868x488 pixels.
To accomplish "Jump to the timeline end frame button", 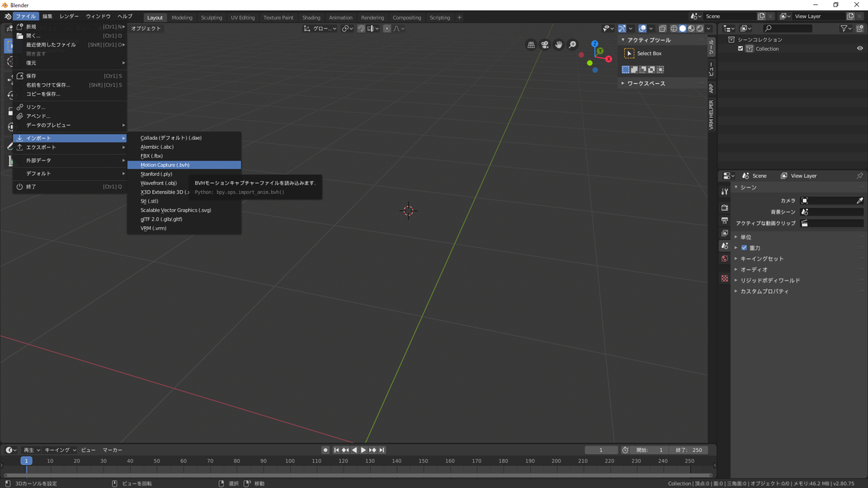I will coord(382,450).
